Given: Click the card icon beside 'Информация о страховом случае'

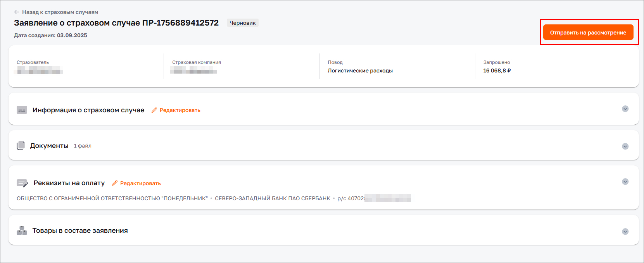Looking at the screenshot, I should pos(22,110).
